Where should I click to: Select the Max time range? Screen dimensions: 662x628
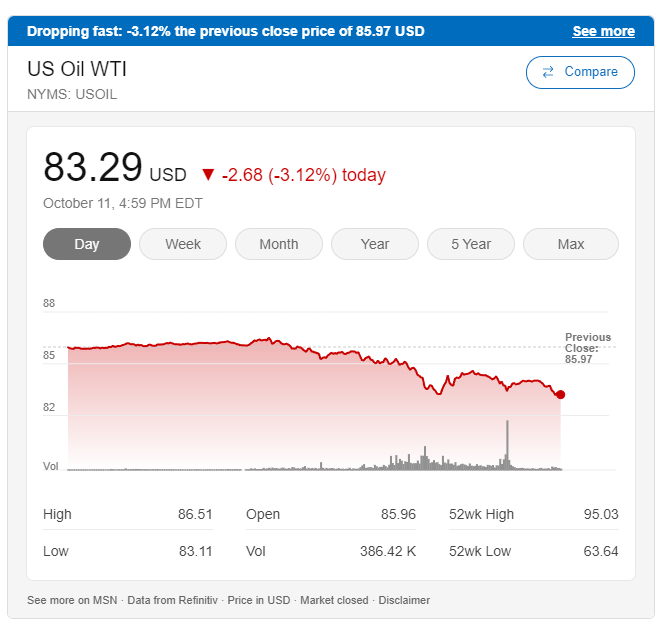coord(571,244)
